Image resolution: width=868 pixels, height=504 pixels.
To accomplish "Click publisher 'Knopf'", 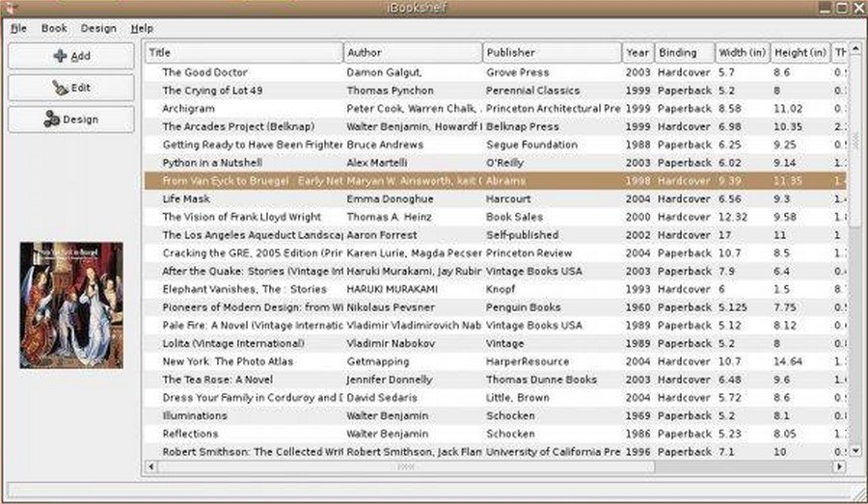I will click(x=501, y=289).
